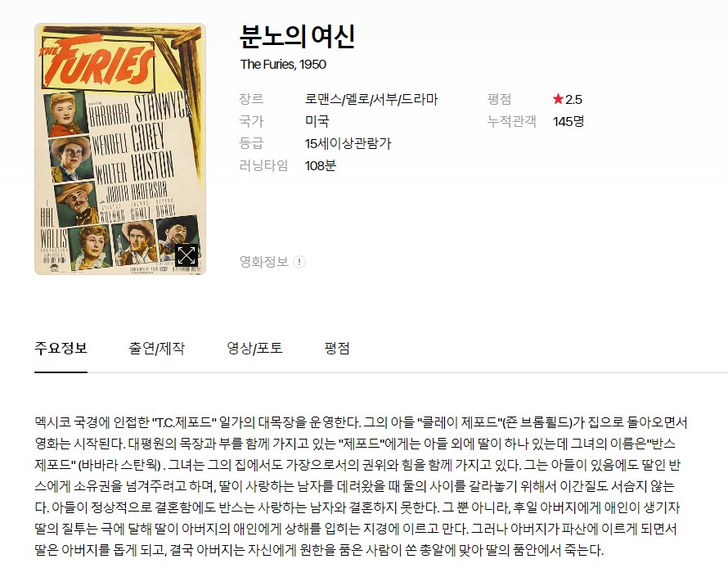Open the 주요정보 tab
Image resolution: width=728 pixels, height=586 pixels.
pos(61,348)
